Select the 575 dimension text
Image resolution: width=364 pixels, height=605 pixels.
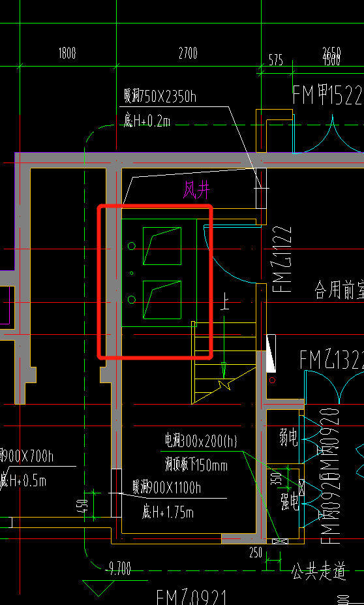(x=276, y=60)
